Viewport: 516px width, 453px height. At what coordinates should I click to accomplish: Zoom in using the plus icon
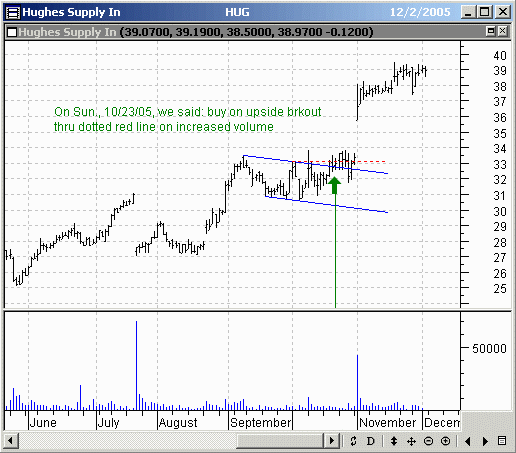[445, 441]
